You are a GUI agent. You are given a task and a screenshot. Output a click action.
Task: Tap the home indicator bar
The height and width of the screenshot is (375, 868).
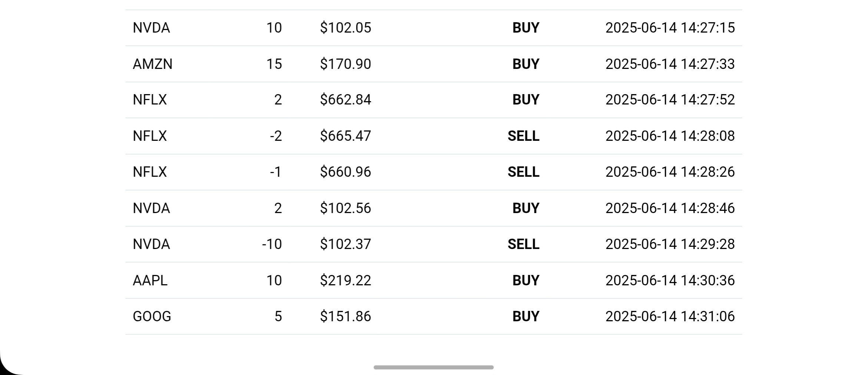(x=434, y=367)
